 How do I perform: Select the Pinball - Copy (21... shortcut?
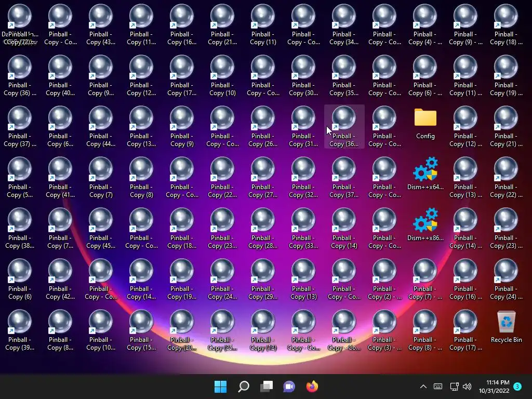point(222,25)
